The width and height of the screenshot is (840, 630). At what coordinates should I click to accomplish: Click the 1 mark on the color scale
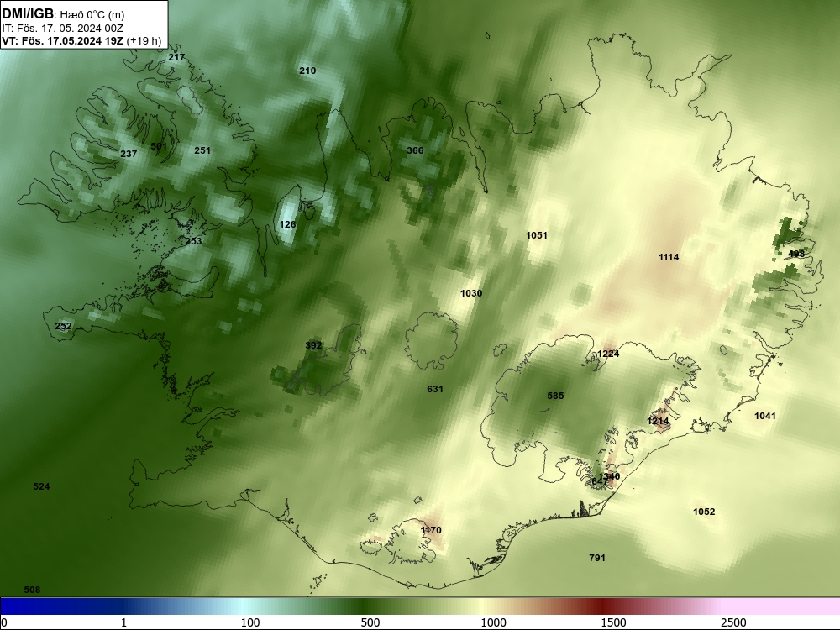[x=123, y=622]
